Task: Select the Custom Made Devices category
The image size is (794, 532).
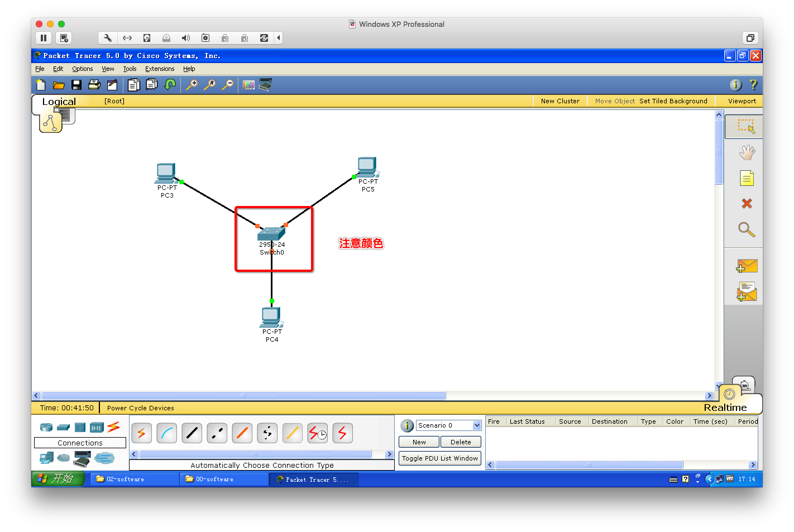Action: (82, 458)
